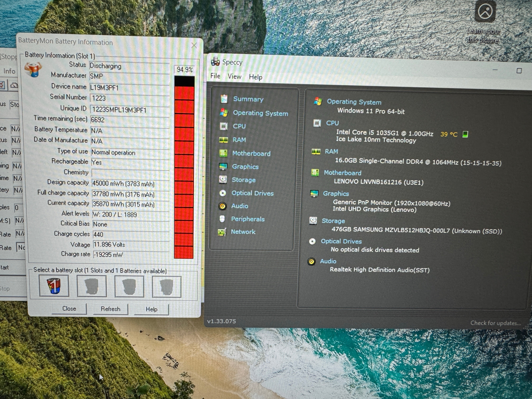Click the Peripherals mouse icon in sidebar

(x=222, y=219)
